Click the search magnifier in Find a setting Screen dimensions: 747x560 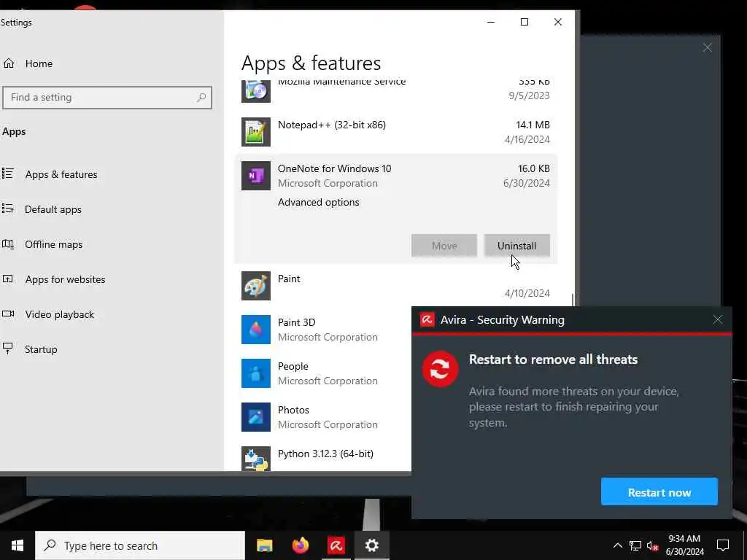click(x=201, y=97)
